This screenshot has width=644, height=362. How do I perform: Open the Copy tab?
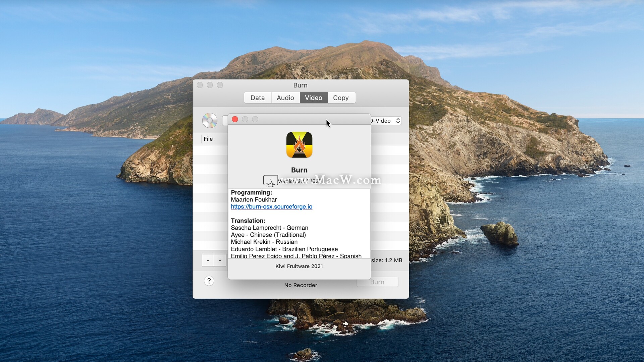[341, 98]
